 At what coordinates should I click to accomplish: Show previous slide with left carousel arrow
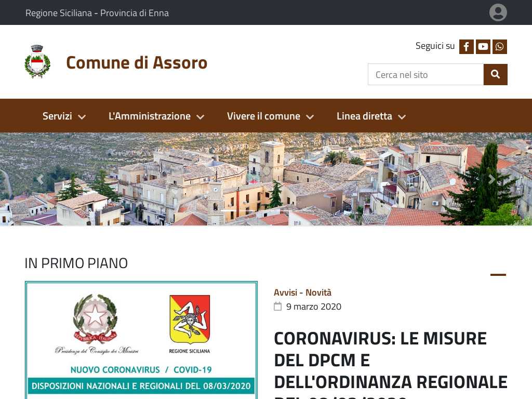click(40, 179)
